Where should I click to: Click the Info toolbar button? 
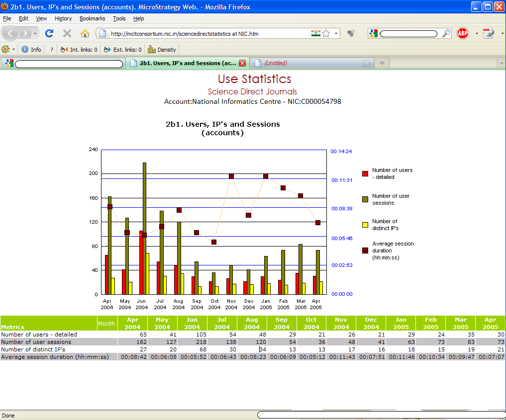(x=31, y=50)
